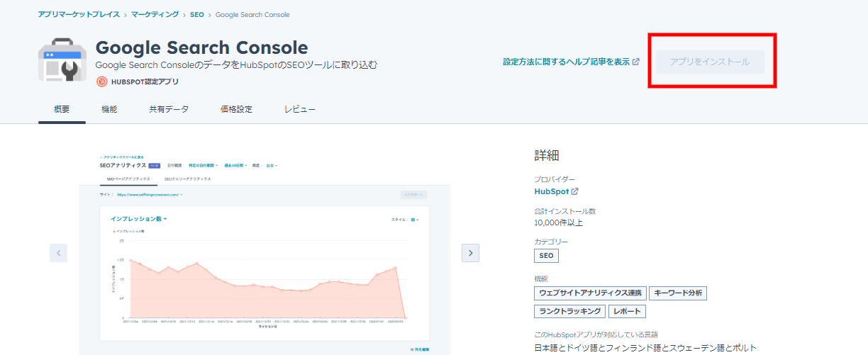
Task: Click the 10,000件以上 install count text
Action: [559, 222]
